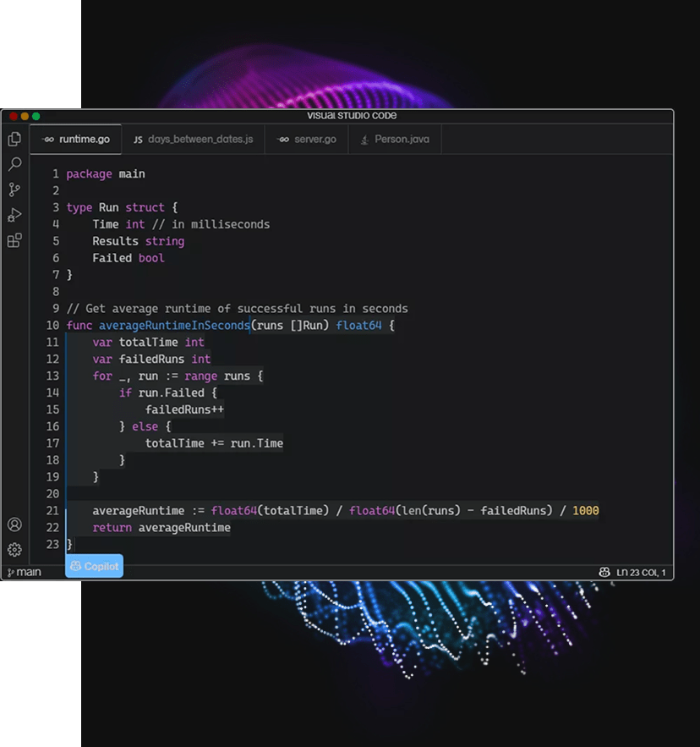700x747 pixels.
Task: Click line number 10 in the gutter
Action: point(52,326)
